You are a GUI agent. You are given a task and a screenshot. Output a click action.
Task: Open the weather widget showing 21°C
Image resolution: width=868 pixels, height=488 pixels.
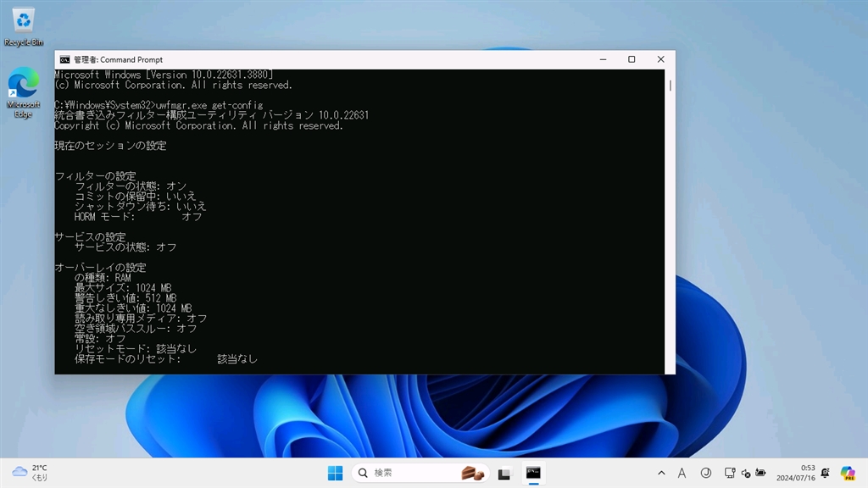coord(31,473)
